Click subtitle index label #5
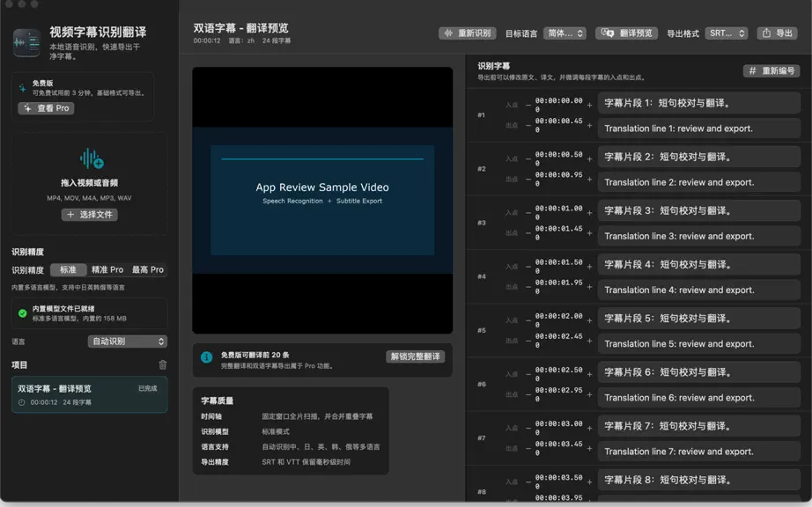 [482, 330]
